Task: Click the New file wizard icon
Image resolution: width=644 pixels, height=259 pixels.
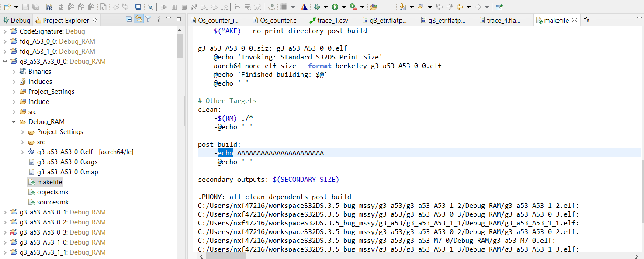Action: tap(7, 7)
